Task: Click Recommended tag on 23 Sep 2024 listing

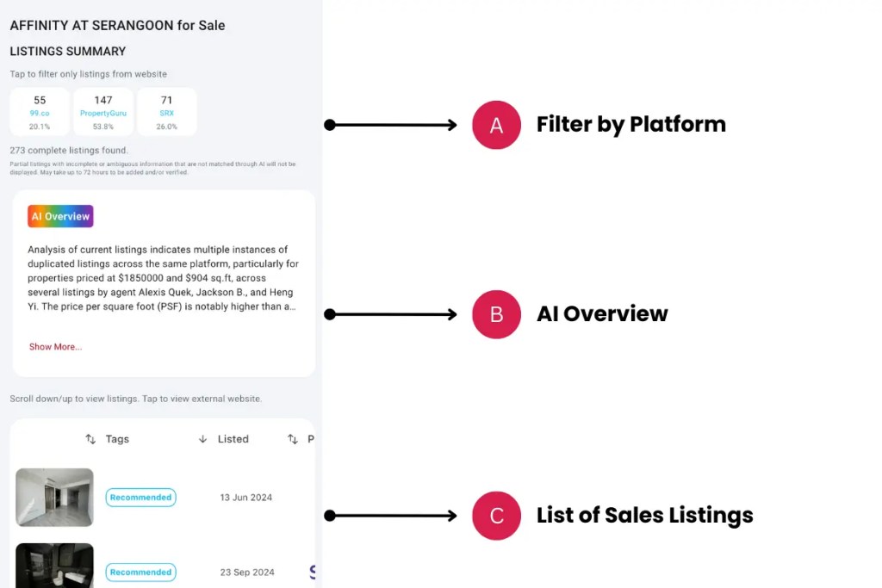Action: point(140,572)
